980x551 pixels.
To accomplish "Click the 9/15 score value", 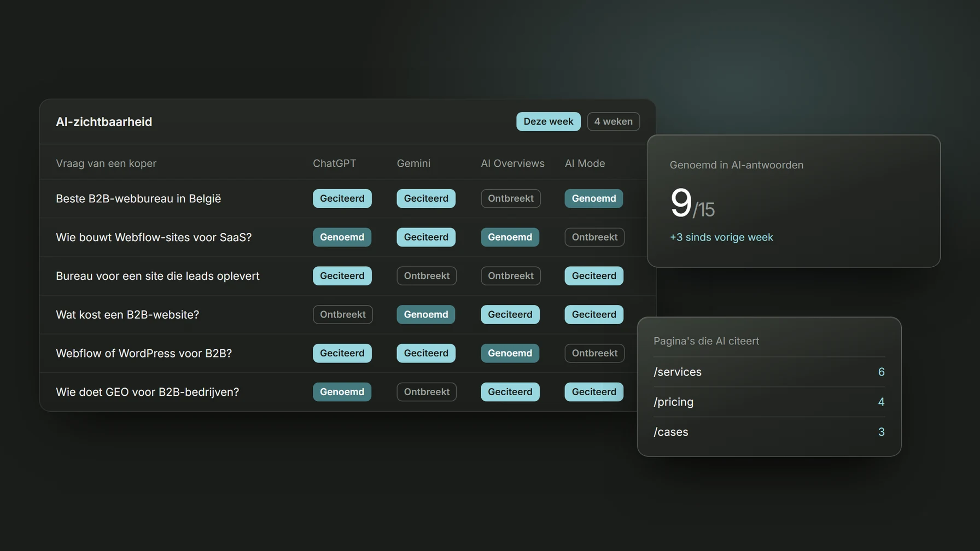I will click(692, 203).
